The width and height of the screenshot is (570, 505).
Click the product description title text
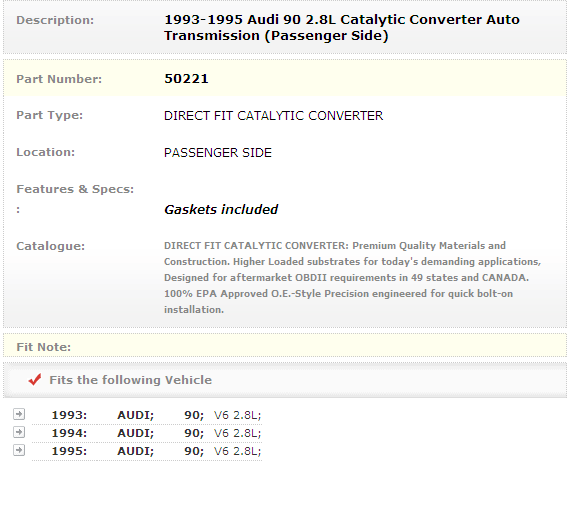pyautogui.click(x=342, y=28)
